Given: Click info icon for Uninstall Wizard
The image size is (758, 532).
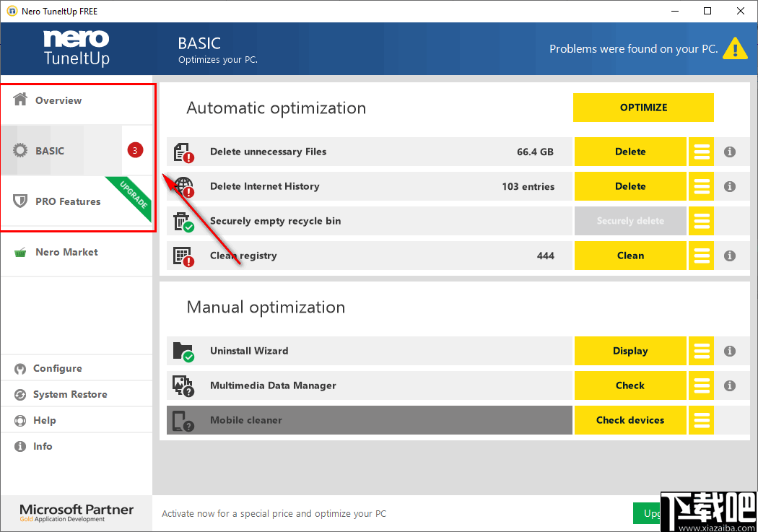Looking at the screenshot, I should click(730, 351).
